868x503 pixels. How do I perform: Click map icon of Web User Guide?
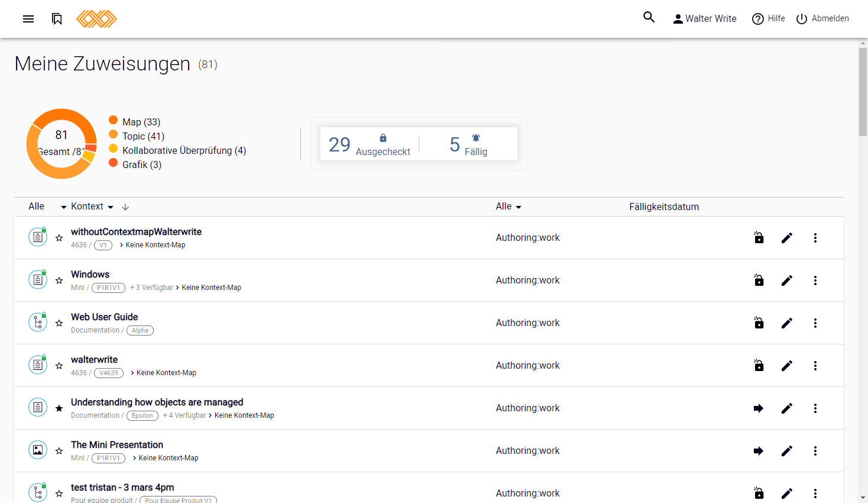coord(38,322)
